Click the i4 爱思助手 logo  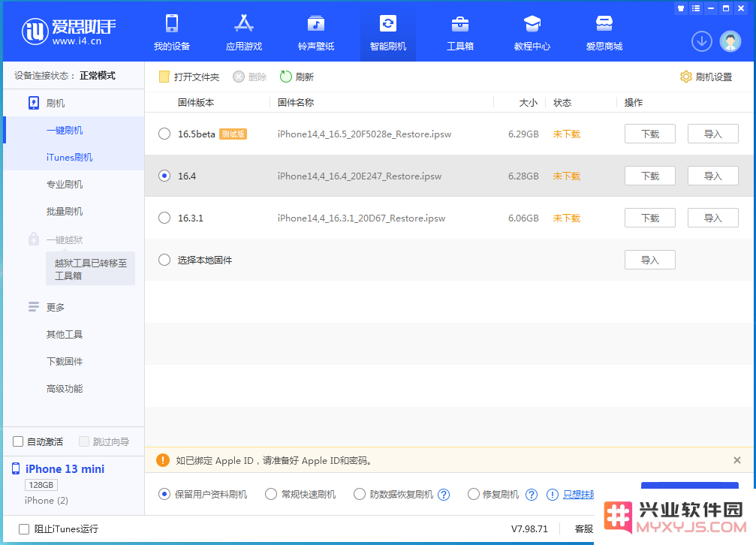point(68,32)
